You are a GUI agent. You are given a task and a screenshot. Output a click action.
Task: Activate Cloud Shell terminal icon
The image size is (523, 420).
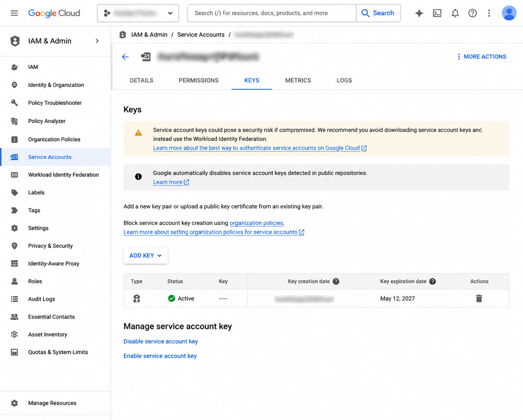pyautogui.click(x=437, y=13)
